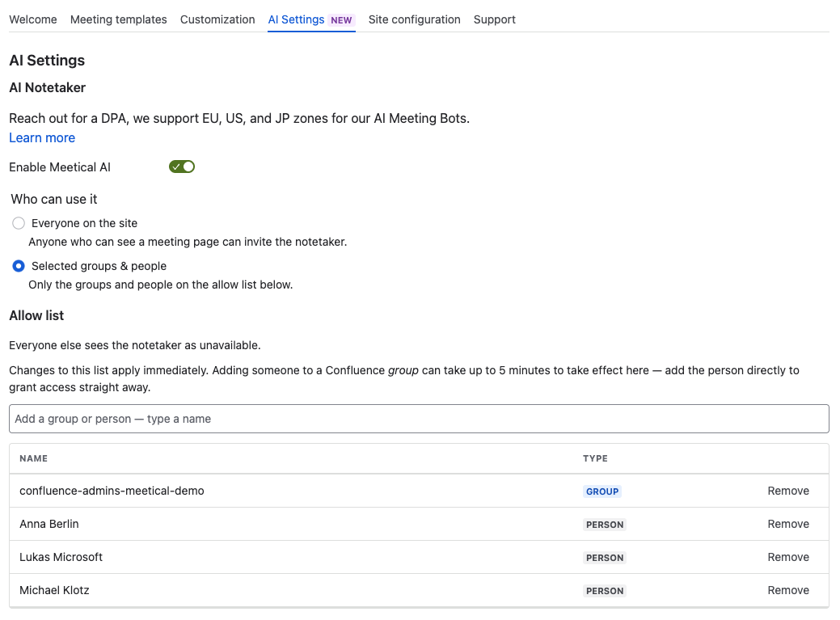The width and height of the screenshot is (840, 620).
Task: Open the Customization tab
Action: [x=217, y=19]
